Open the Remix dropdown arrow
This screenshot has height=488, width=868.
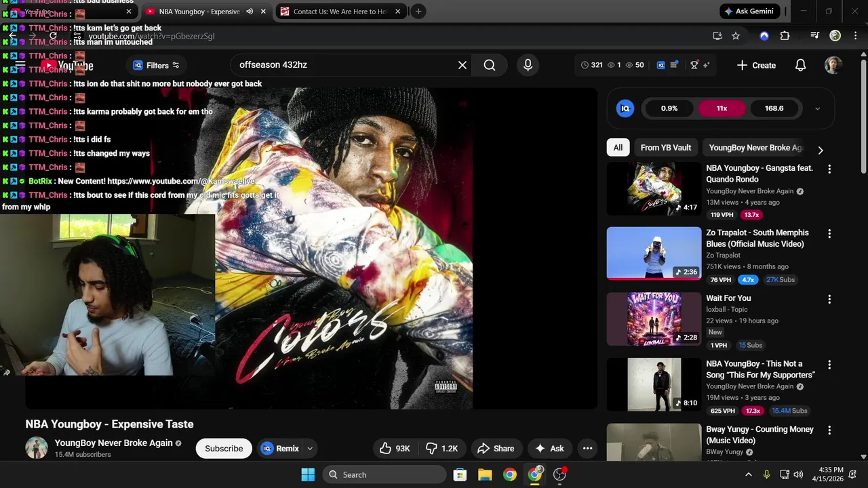pyautogui.click(x=310, y=448)
